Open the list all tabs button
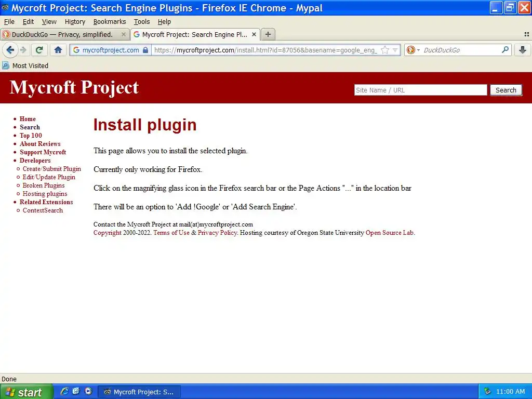Image resolution: width=532 pixels, height=399 pixels. tap(527, 34)
